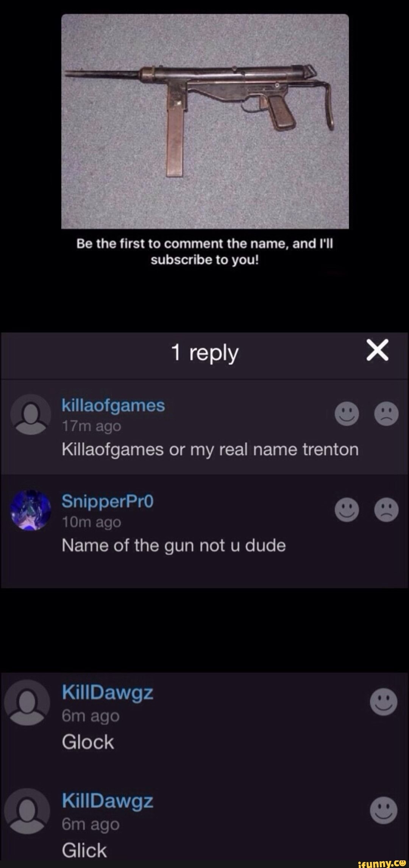Like KillDawgz's Glock comment smiley
The width and height of the screenshot is (409, 868).
(383, 702)
